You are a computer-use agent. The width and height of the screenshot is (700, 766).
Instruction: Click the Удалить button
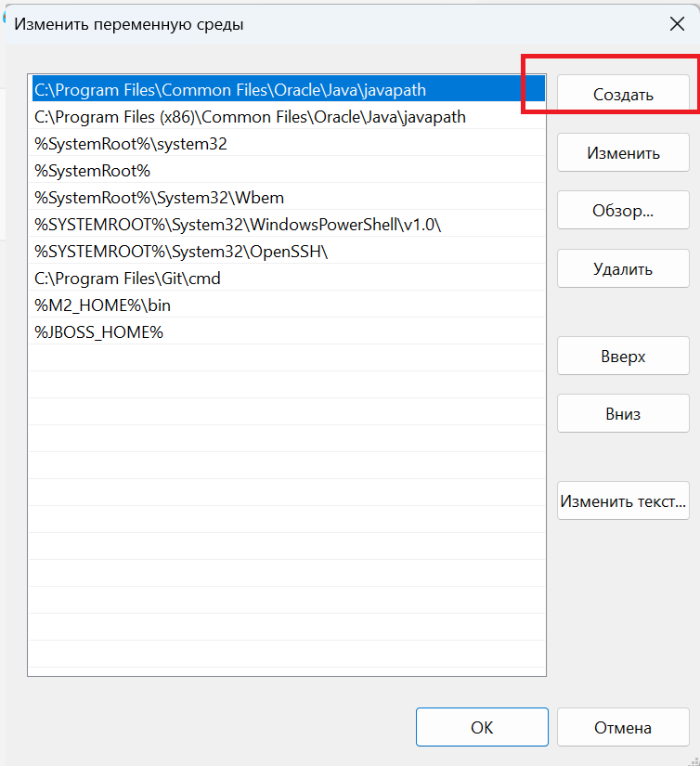click(x=623, y=269)
